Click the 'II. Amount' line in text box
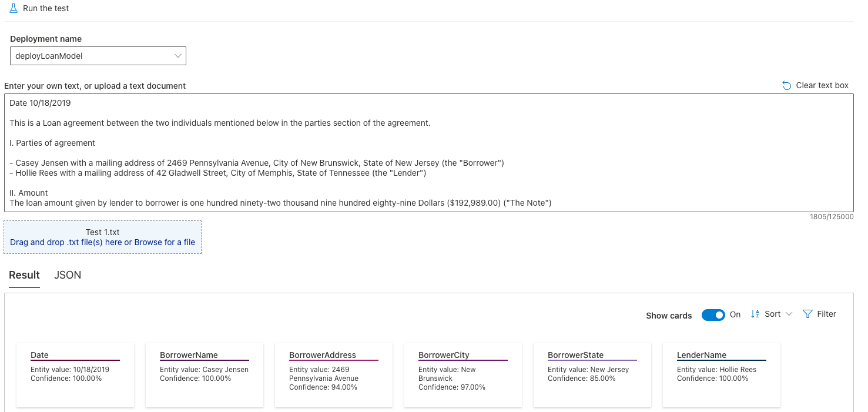 tap(29, 193)
